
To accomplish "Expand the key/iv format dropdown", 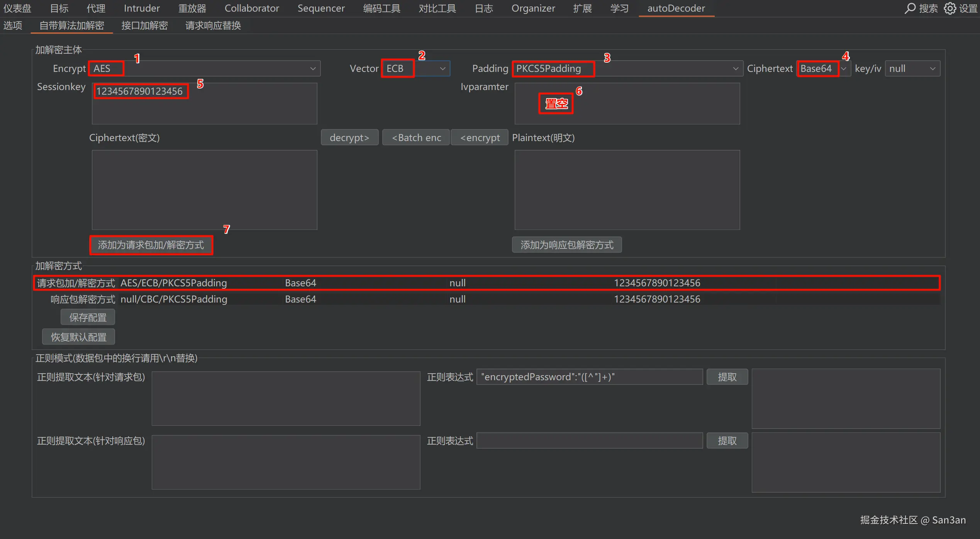I will coord(932,68).
